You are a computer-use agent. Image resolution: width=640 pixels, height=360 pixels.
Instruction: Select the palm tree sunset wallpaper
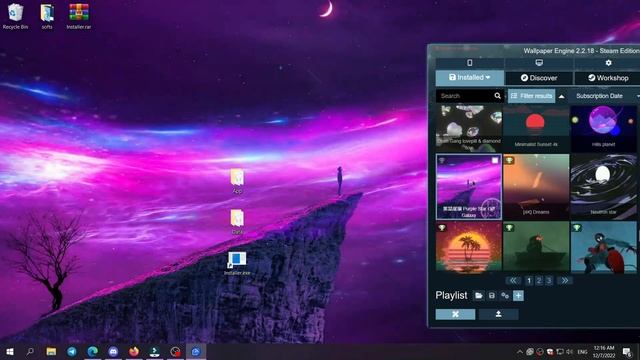point(469,247)
